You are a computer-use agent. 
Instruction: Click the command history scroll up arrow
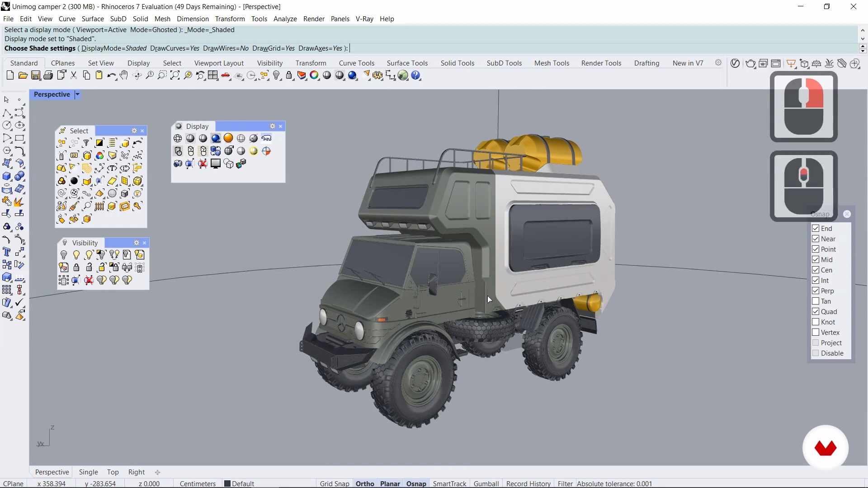(863, 30)
